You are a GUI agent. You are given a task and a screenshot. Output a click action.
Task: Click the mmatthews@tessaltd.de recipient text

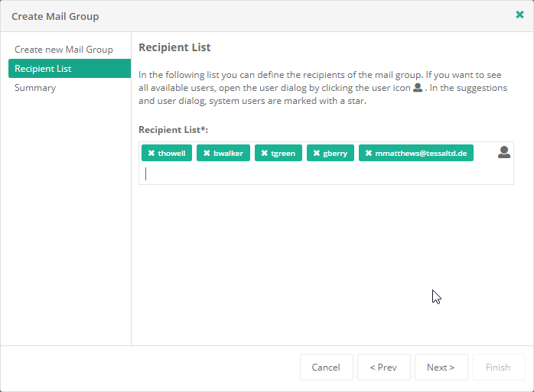(421, 154)
